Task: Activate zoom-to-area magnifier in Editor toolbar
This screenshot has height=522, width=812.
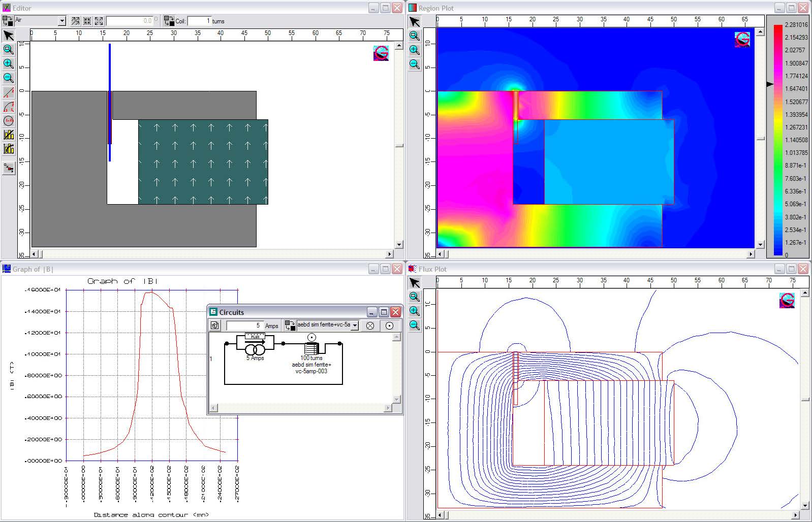Action: coord(9,50)
